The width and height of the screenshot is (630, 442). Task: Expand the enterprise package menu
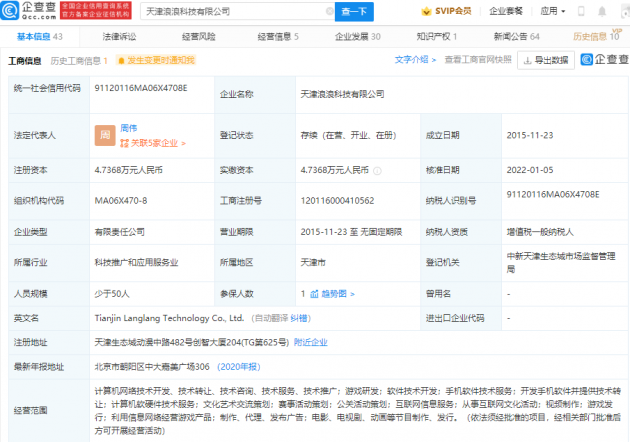click(x=508, y=12)
